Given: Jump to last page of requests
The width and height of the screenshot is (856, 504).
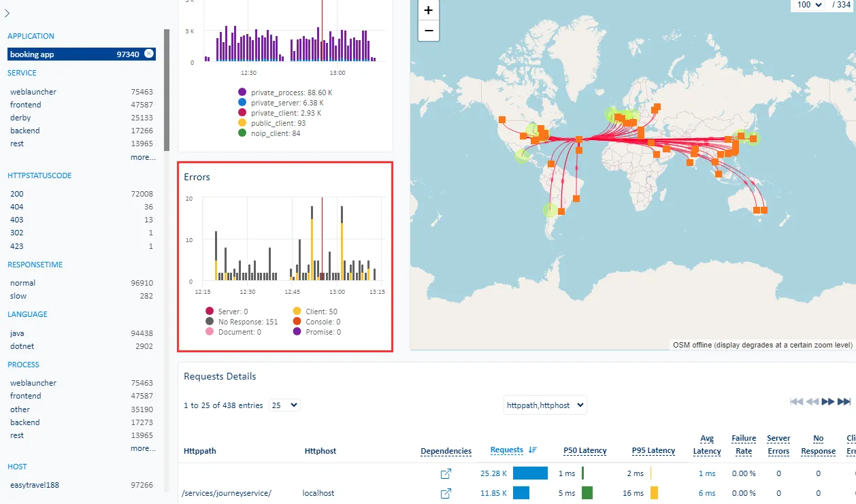Looking at the screenshot, I should [844, 402].
